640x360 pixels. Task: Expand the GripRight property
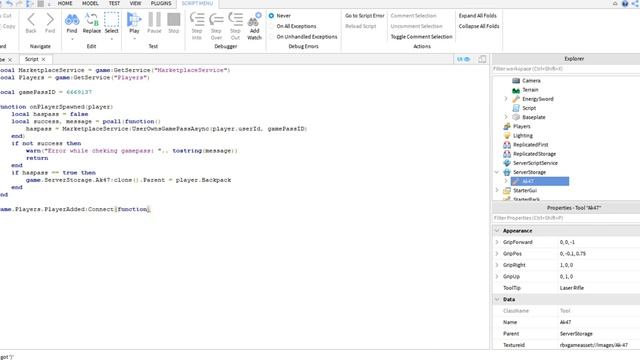point(497,265)
